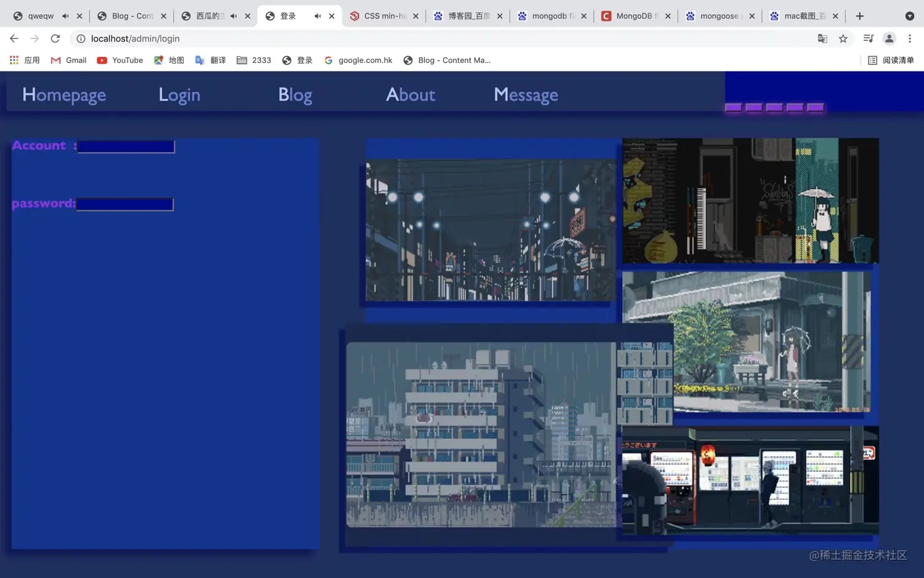The image size is (924, 578).
Task: Open Blog in site navigation
Action: [295, 95]
